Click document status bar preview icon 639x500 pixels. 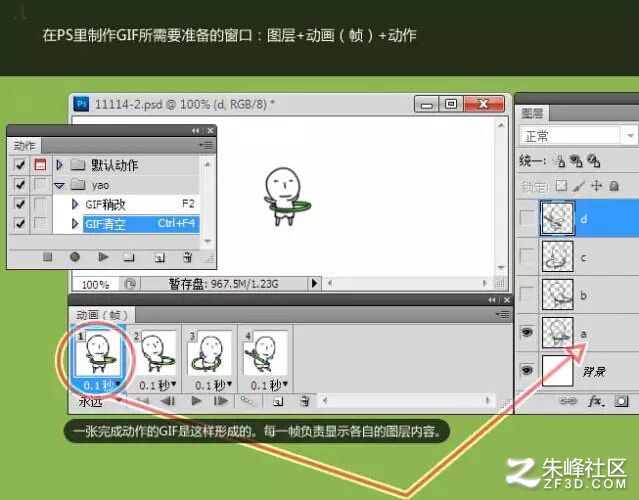coord(130,284)
